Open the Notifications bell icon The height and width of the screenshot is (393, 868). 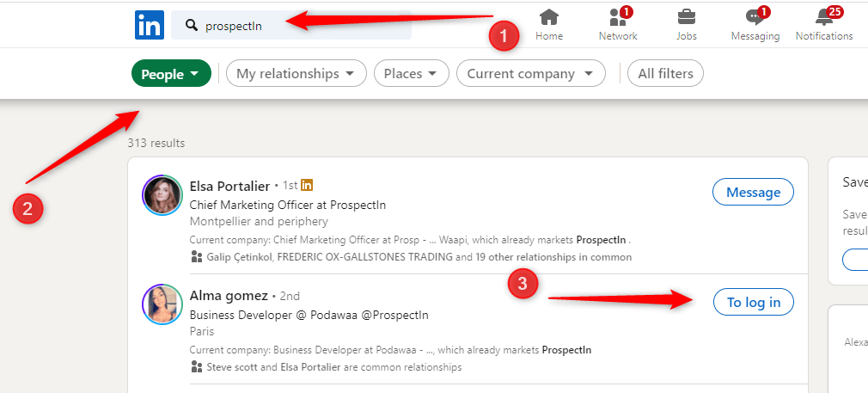pos(824,17)
